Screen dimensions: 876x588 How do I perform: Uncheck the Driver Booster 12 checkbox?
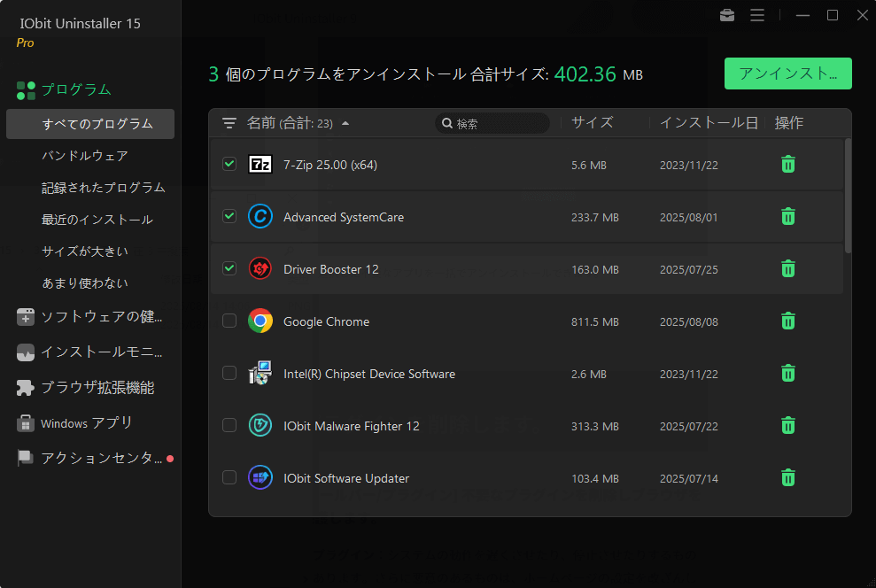pyautogui.click(x=229, y=268)
